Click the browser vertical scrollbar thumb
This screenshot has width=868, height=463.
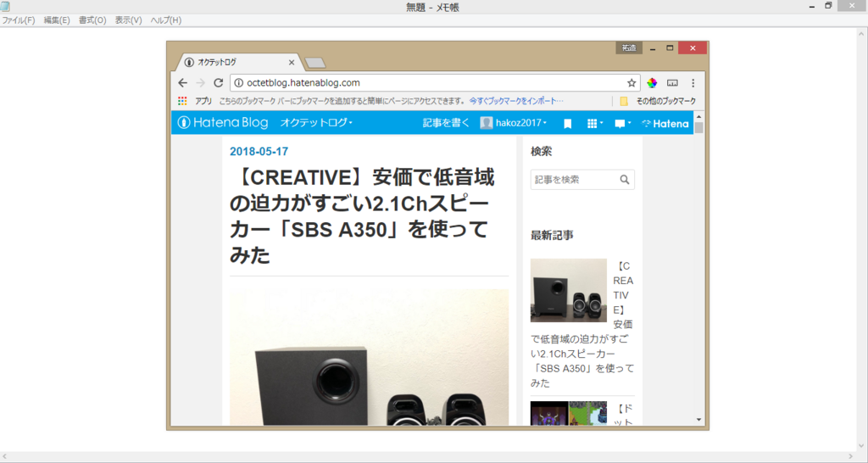click(x=698, y=128)
